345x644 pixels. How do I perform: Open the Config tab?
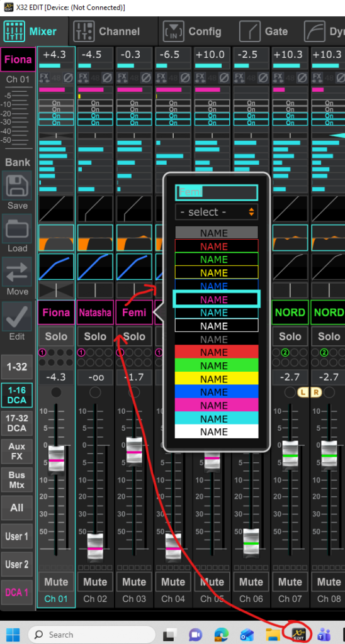click(x=192, y=31)
